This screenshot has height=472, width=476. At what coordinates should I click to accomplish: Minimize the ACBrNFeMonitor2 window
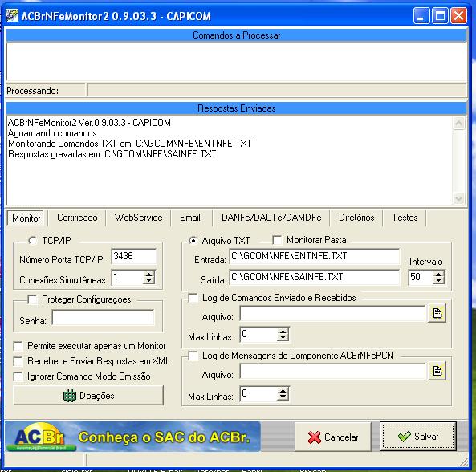click(421, 15)
